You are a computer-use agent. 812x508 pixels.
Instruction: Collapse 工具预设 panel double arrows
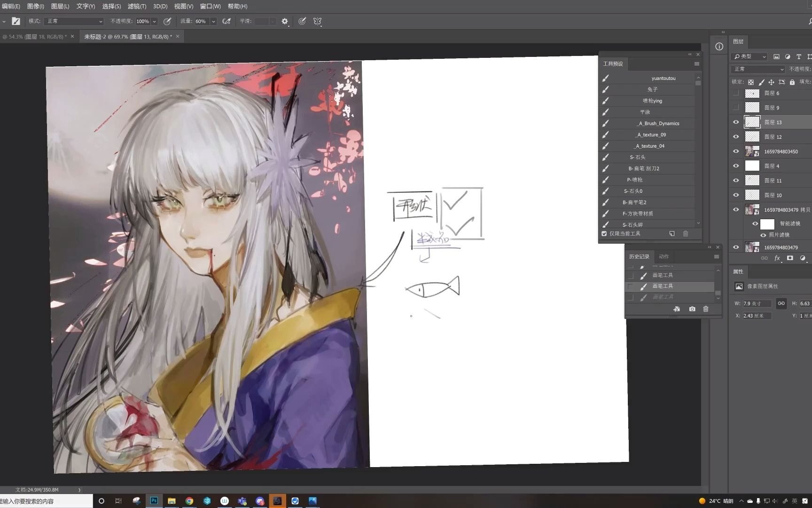point(690,55)
